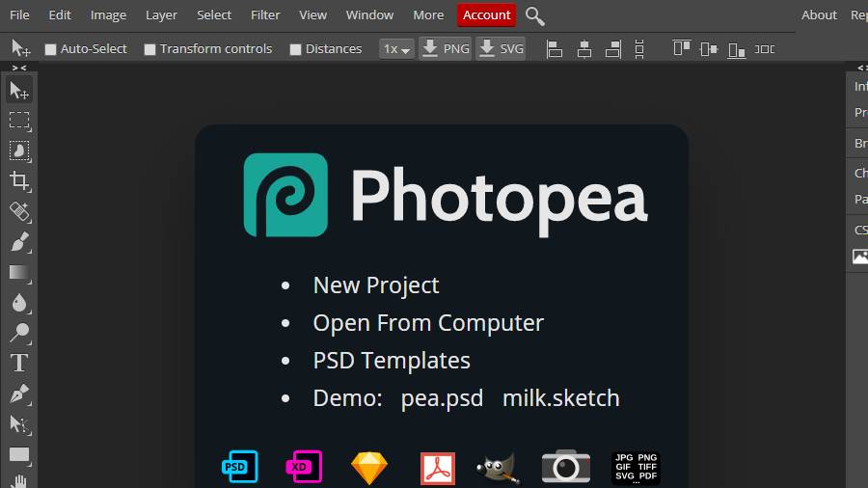868x488 pixels.
Task: Click the Adobe XD format icon
Action: coord(304,467)
